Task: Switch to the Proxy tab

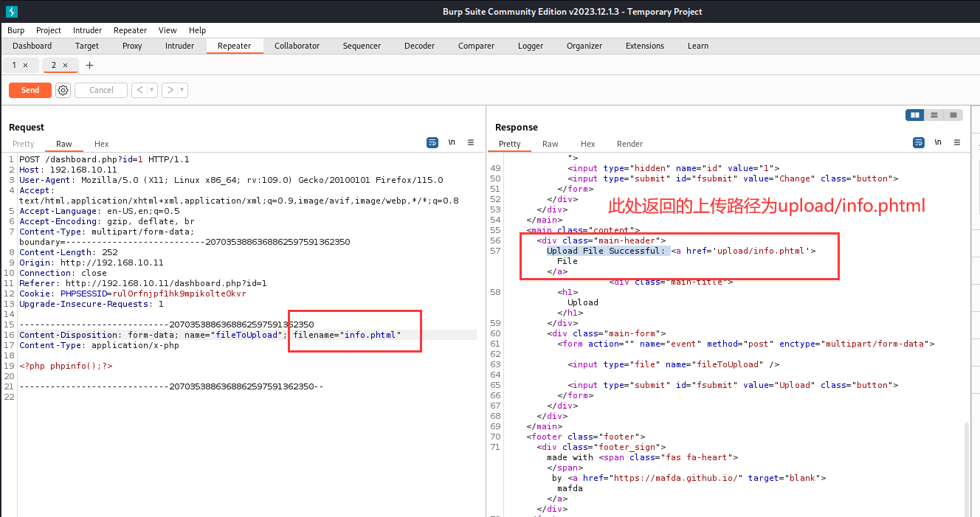Action: (132, 46)
